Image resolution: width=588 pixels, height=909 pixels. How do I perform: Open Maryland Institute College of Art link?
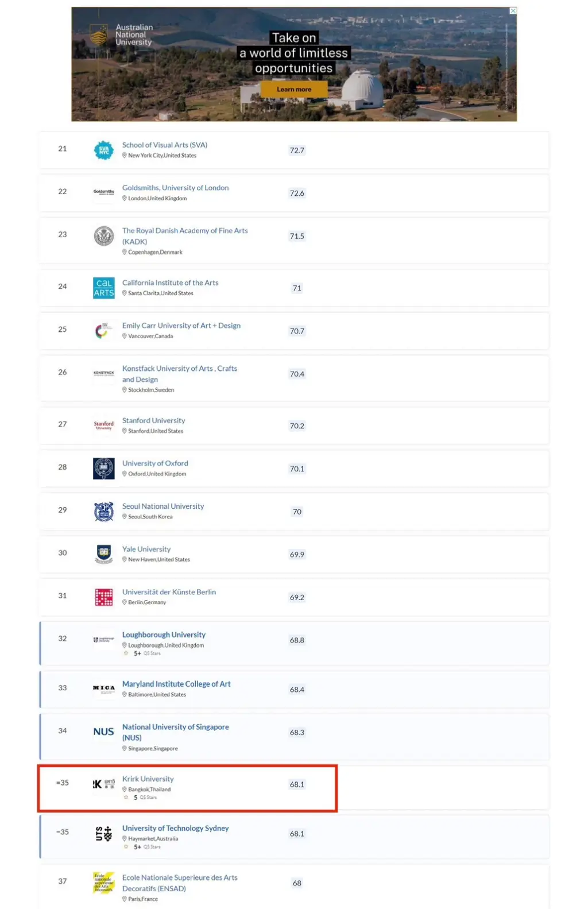[x=176, y=684]
